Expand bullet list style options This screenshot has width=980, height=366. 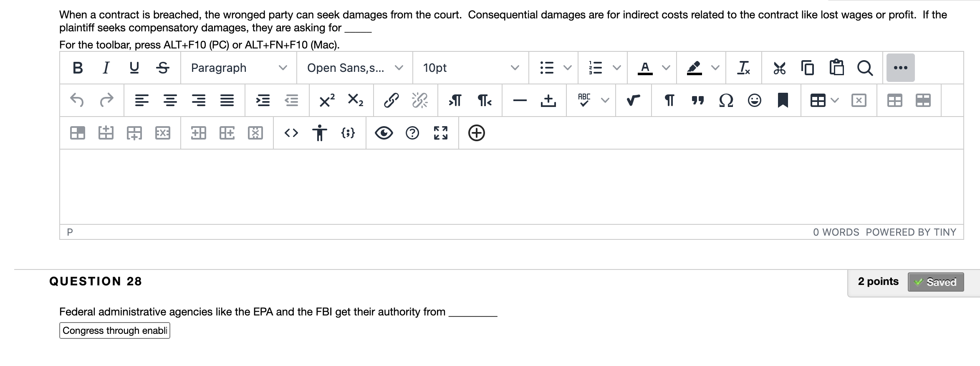coord(568,68)
